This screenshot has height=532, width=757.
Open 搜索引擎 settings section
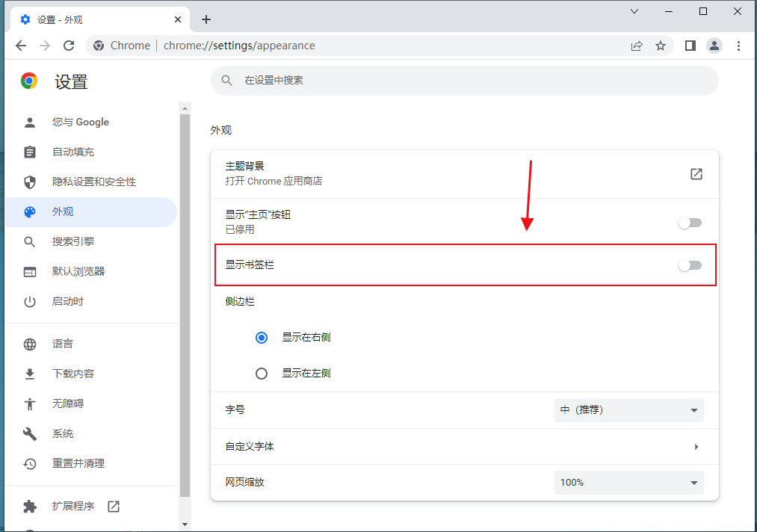pyautogui.click(x=91, y=242)
